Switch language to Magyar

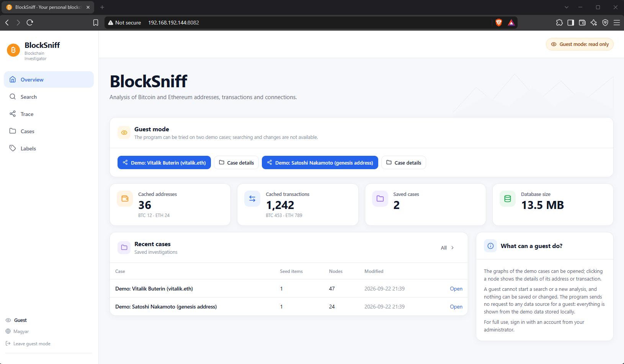pyautogui.click(x=17, y=331)
